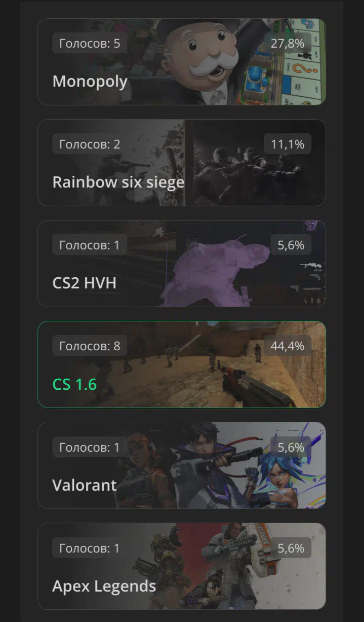The image size is (364, 622).
Task: Click the 'Голосов: 2' vote badge
Action: [x=90, y=144]
